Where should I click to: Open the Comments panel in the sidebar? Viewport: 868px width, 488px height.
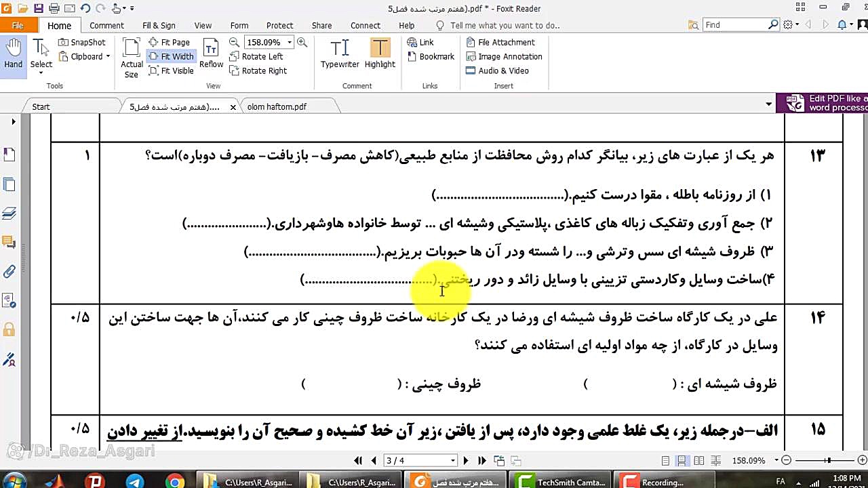(9, 243)
